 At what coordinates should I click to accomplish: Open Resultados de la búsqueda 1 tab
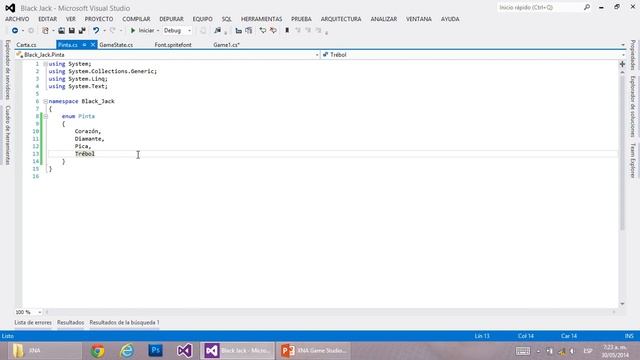pyautogui.click(x=124, y=322)
